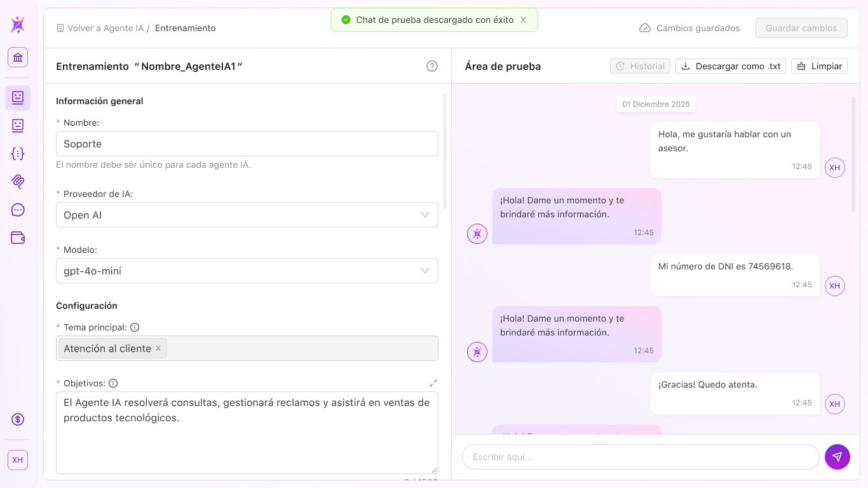The width and height of the screenshot is (868, 488).
Task: Click the help question mark icon
Action: point(432,66)
